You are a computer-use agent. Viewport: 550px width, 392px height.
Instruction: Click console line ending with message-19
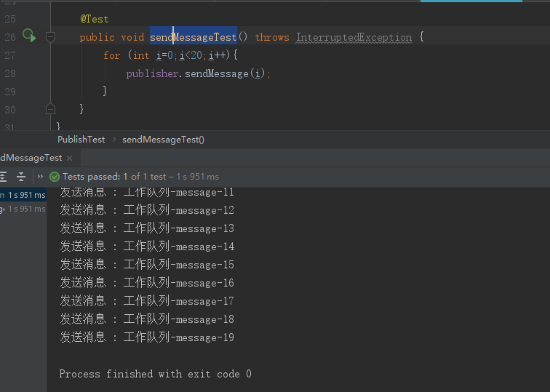point(147,337)
